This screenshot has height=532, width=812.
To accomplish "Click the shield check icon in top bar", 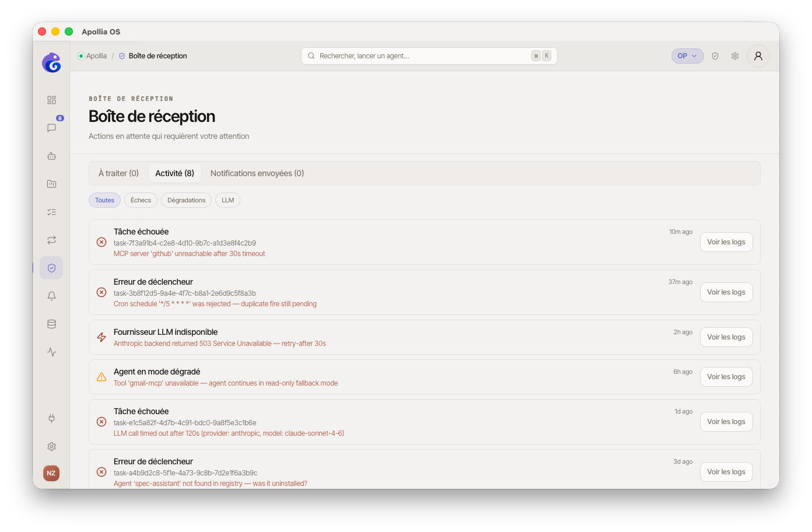I will [715, 56].
